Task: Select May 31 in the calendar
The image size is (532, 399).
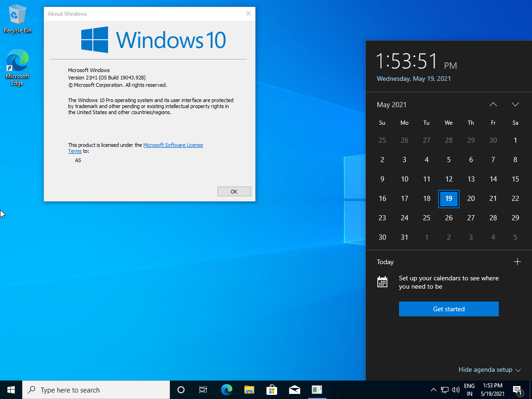Action: 405,237
